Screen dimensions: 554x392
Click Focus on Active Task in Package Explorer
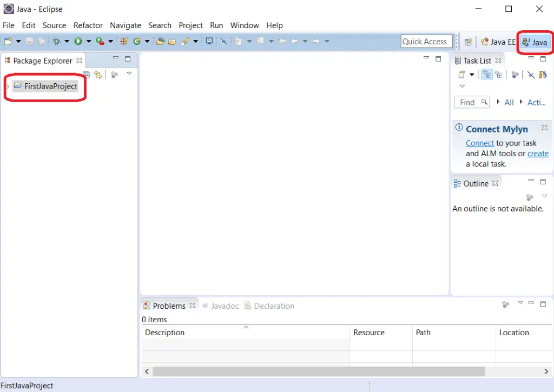[x=114, y=75]
